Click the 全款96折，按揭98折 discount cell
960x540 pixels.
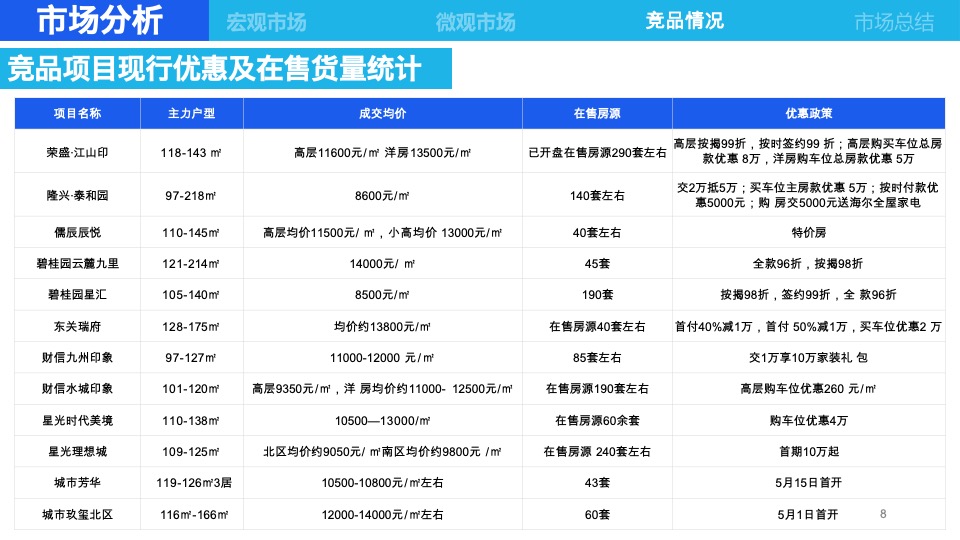pyautogui.click(x=808, y=264)
